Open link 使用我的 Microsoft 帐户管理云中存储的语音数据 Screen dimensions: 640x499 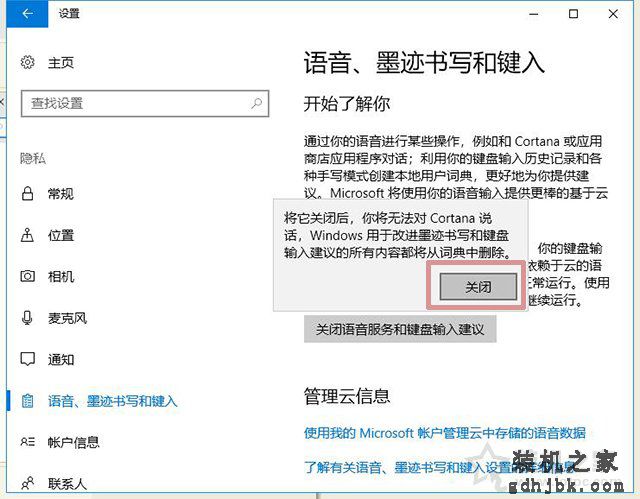[444, 433]
